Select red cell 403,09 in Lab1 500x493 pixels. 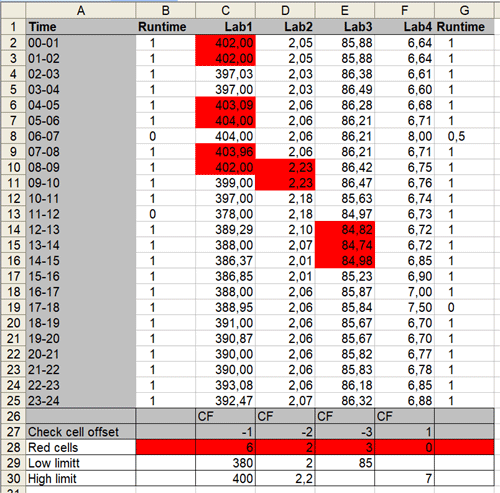coord(225,105)
